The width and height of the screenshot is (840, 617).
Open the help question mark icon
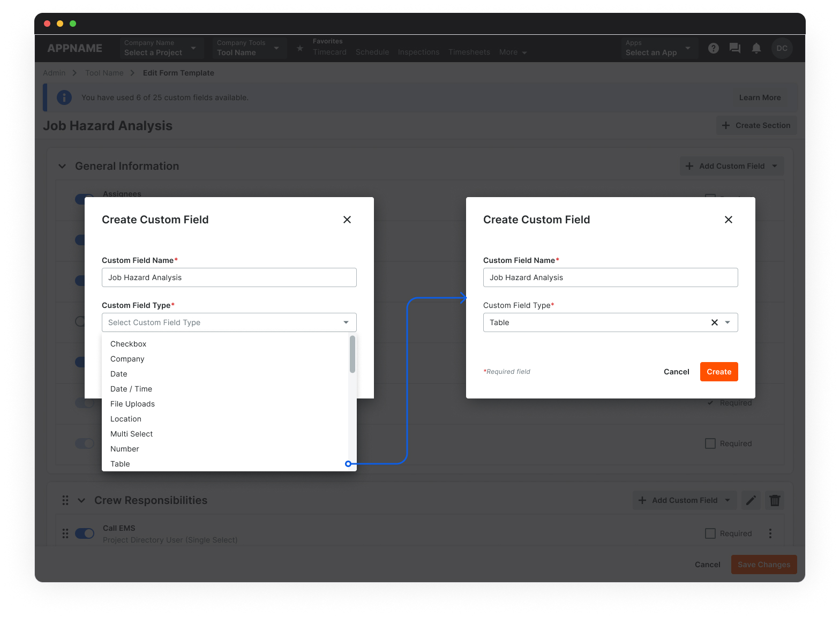pyautogui.click(x=713, y=48)
